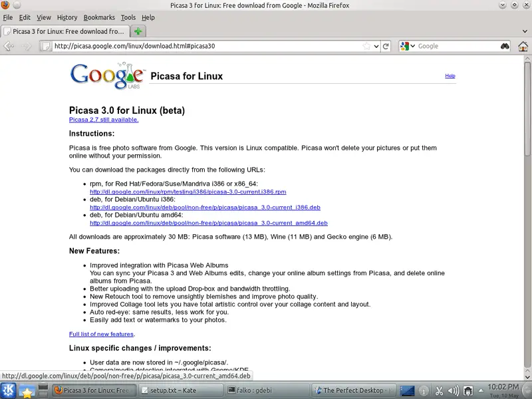
Task: Click the starred folder icon in the panel
Action: pyautogui.click(x=26, y=391)
